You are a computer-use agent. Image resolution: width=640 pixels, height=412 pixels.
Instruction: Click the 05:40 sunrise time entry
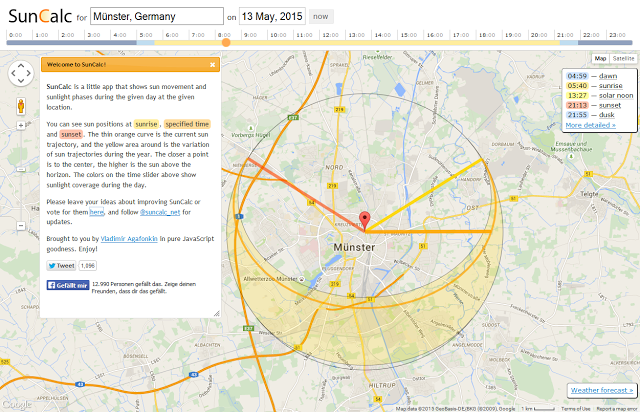pos(594,86)
